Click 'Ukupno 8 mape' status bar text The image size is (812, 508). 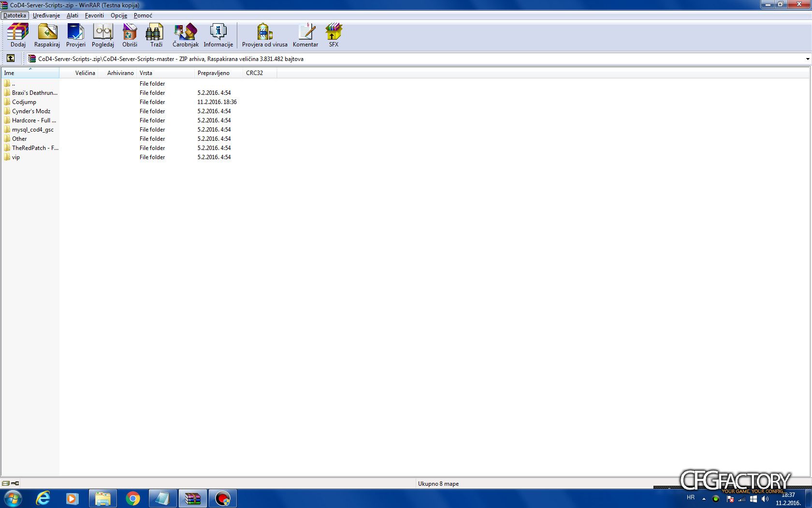point(438,483)
